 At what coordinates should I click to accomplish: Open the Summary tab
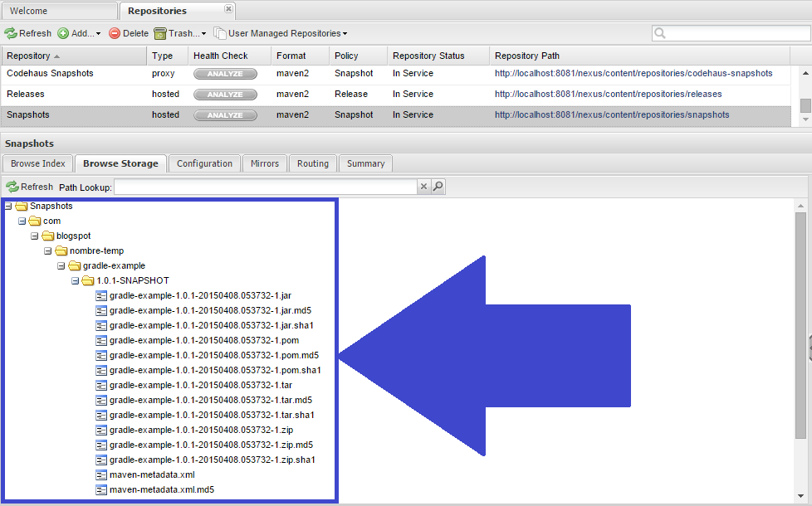pos(365,163)
